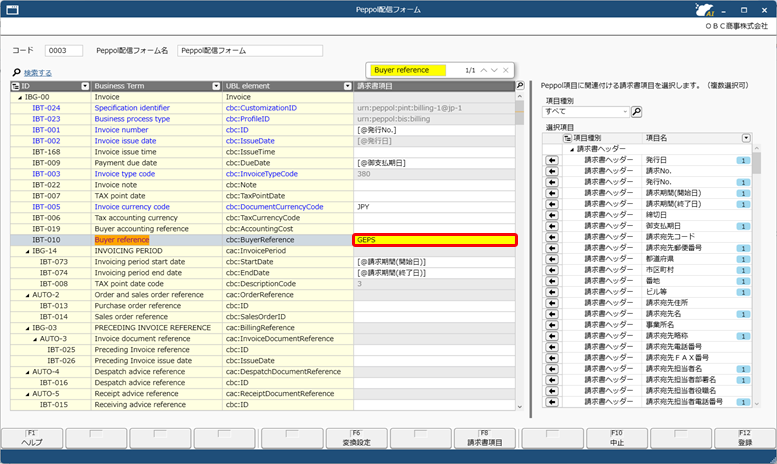Click the arrow icon for 番地 row
This screenshot has height=464, width=777.
552,281
